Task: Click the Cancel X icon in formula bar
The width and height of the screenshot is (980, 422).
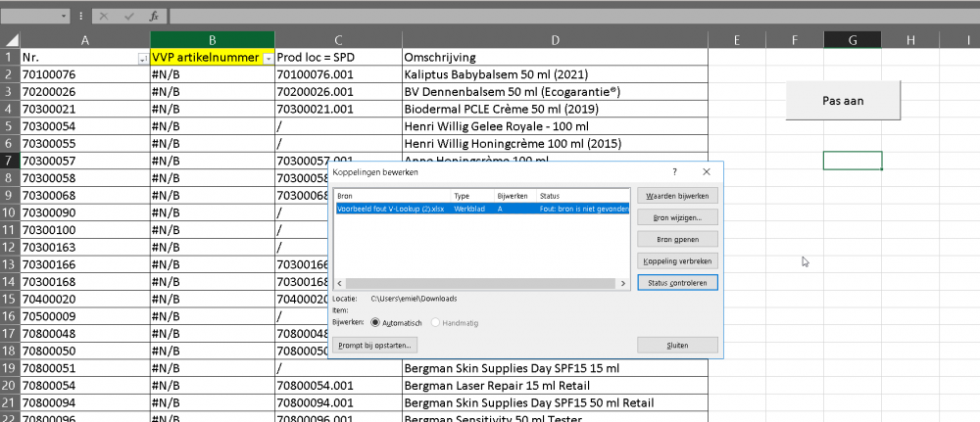Action: click(103, 17)
